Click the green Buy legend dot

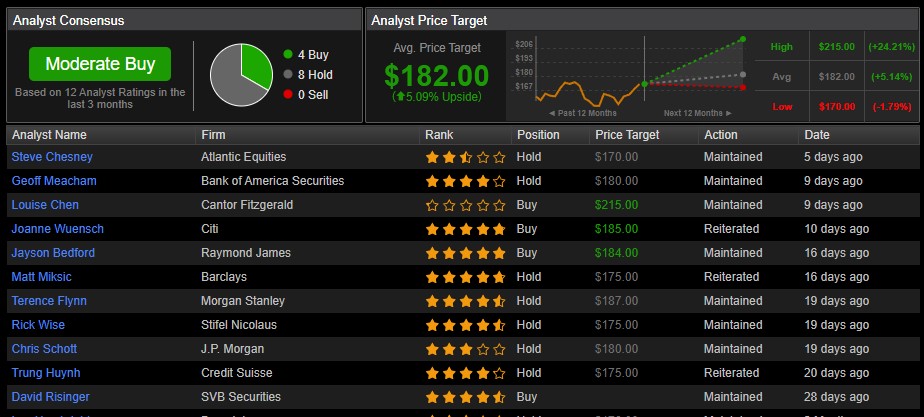288,54
